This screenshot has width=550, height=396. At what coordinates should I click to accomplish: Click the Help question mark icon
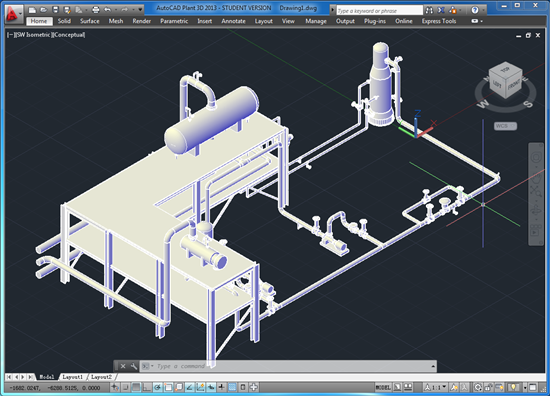point(475,10)
